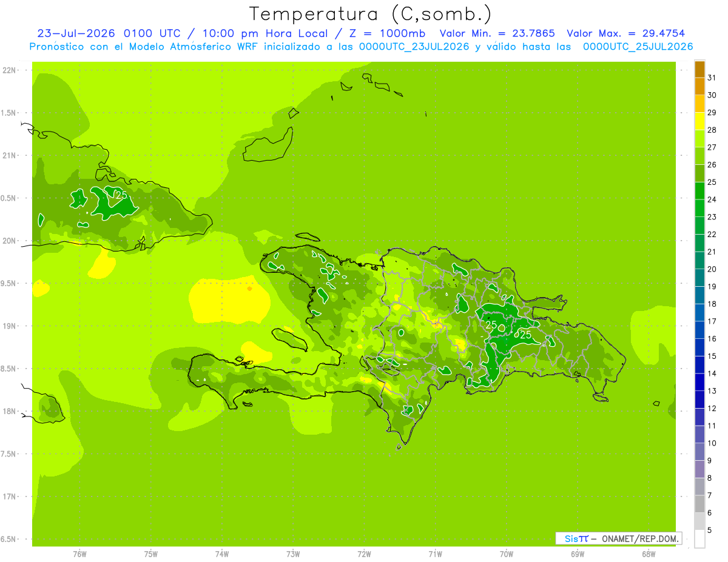This screenshot has width=728, height=562.
Task: Click the orange-yellow 29-30 legend color swatch
Action: 699,104
